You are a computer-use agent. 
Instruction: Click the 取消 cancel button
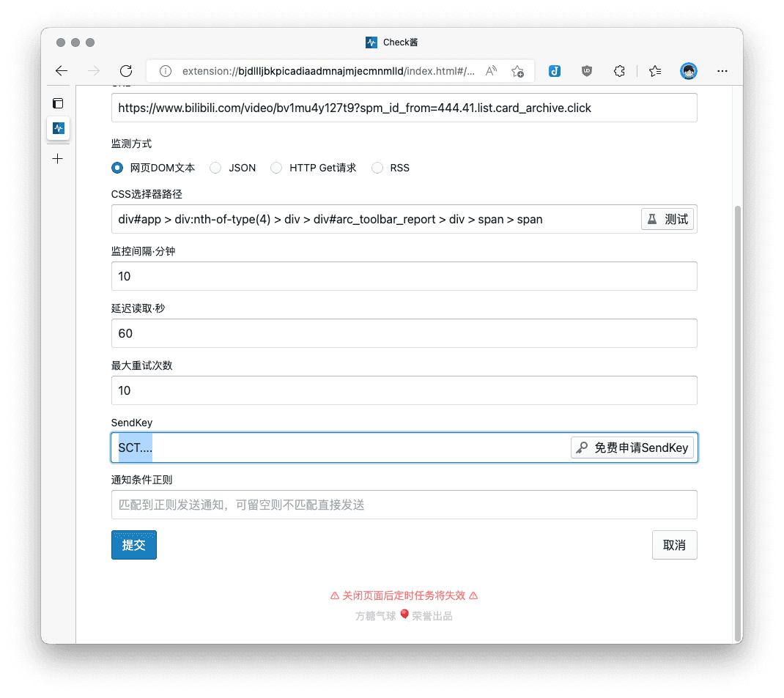674,545
